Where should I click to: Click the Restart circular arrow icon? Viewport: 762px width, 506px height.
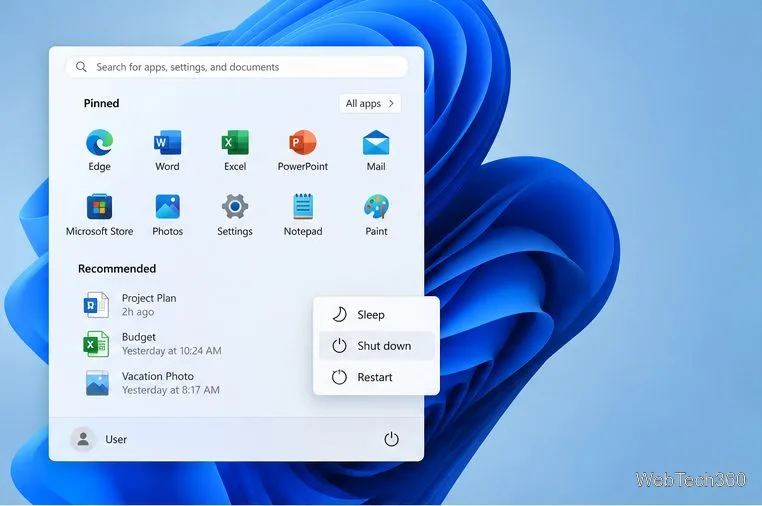pos(339,377)
